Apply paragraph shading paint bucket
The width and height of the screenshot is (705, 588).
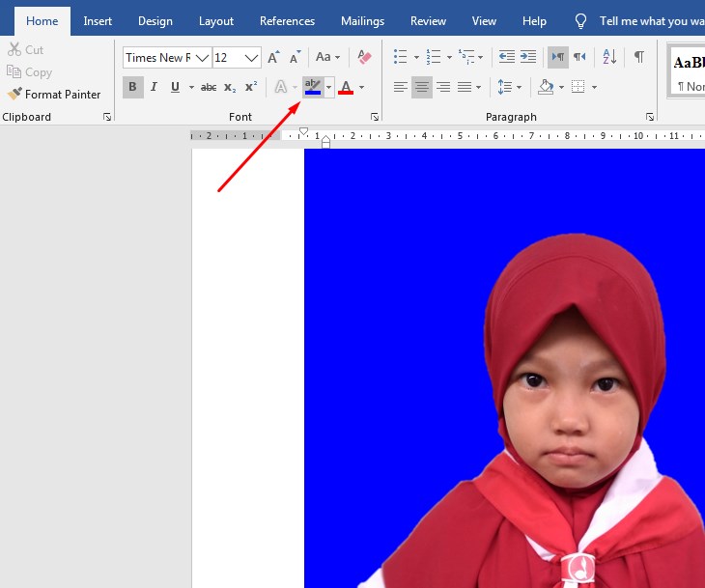[x=546, y=87]
